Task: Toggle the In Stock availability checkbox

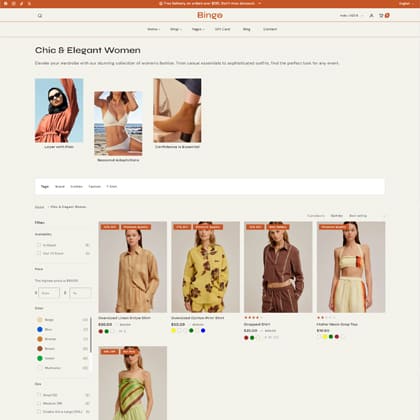Action: click(39, 245)
